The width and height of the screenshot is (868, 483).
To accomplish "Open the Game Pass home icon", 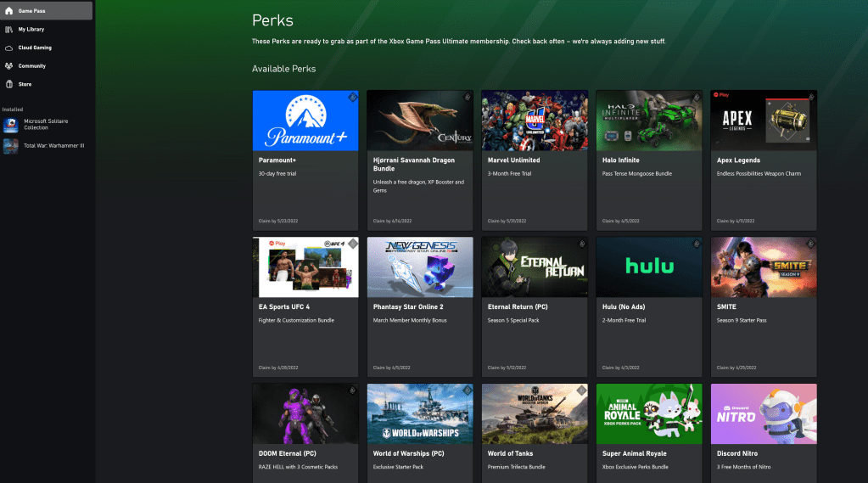I will coord(8,10).
